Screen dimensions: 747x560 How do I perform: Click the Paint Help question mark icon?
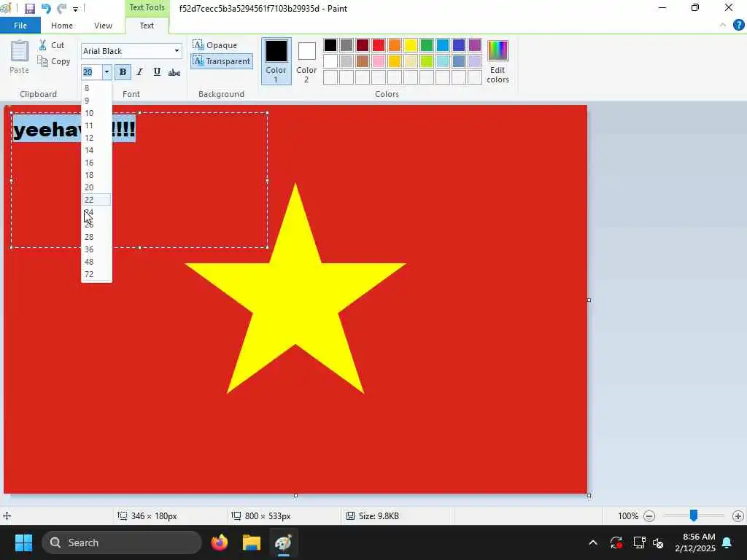738,26
